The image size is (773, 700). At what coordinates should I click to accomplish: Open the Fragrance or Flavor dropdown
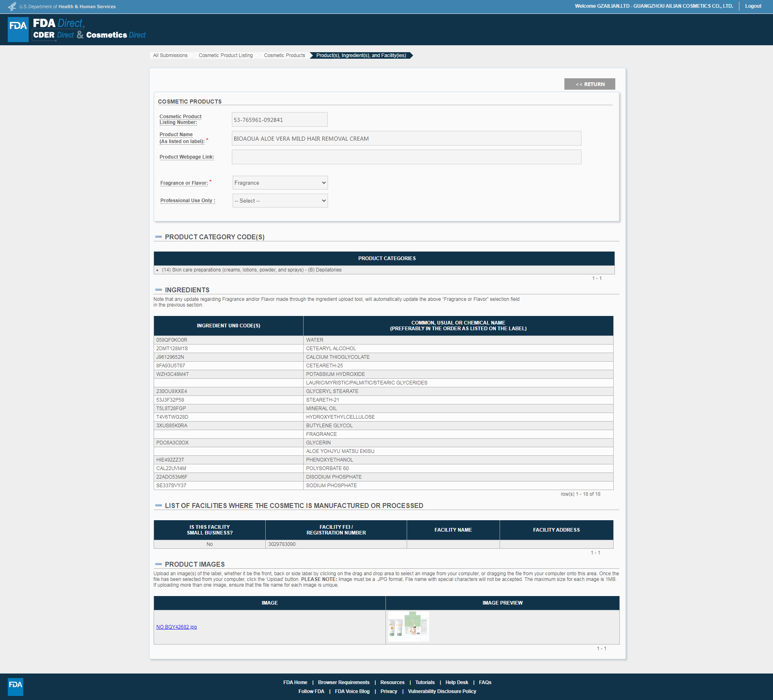coord(280,183)
